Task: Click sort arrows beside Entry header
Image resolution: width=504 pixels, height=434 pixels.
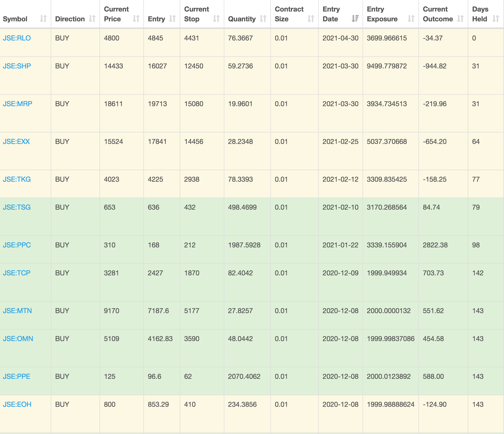Action: pos(172,19)
